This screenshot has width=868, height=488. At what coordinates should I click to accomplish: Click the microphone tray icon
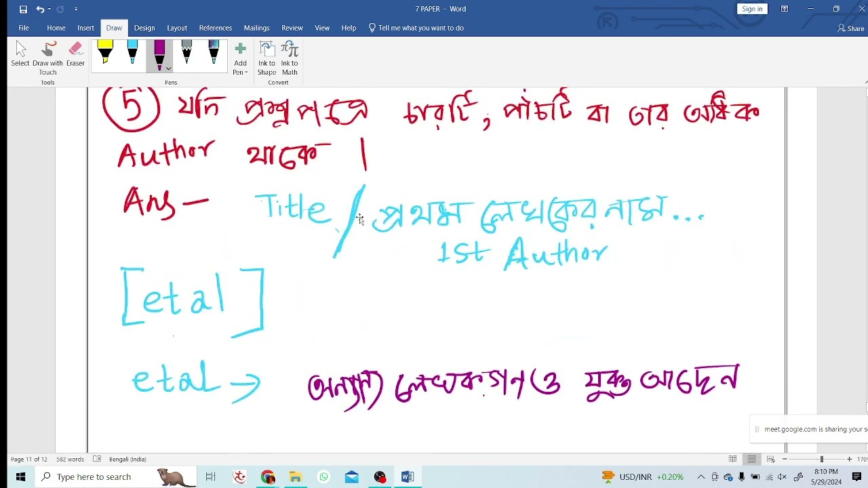[x=741, y=476]
